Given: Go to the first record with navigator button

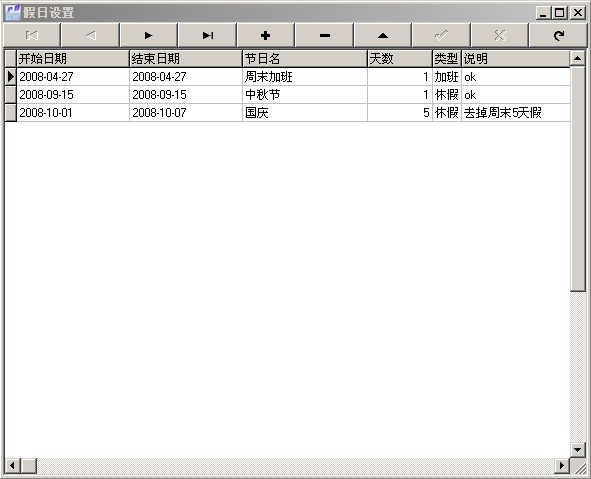Looking at the screenshot, I should tap(32, 35).
